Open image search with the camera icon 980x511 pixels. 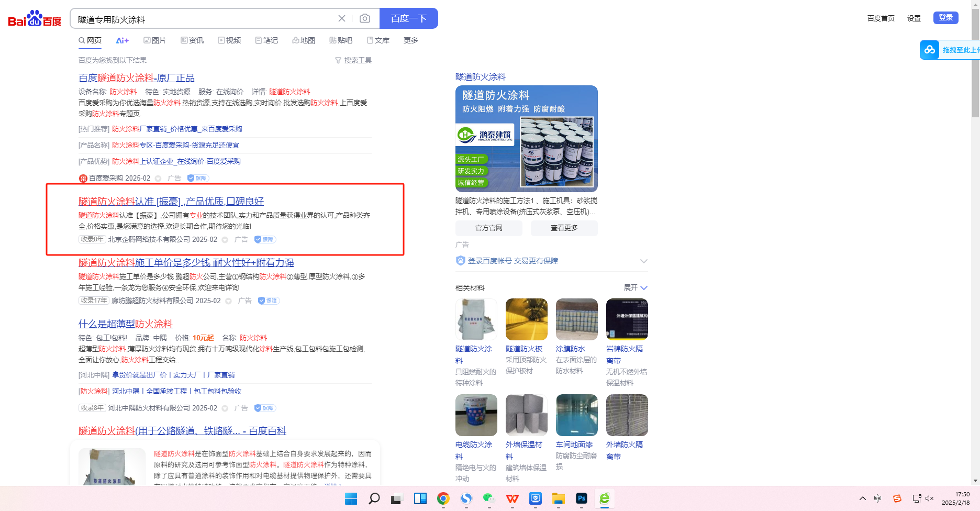tap(365, 18)
